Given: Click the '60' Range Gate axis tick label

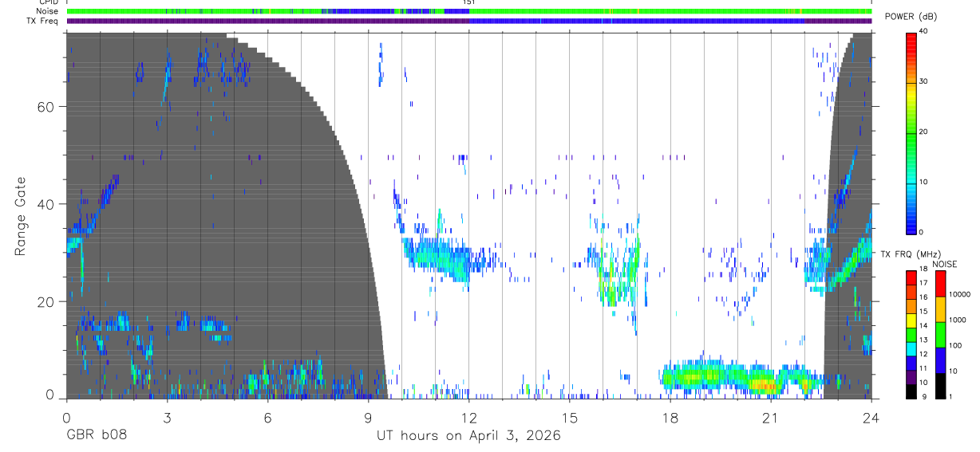Looking at the screenshot, I should tap(45, 107).
